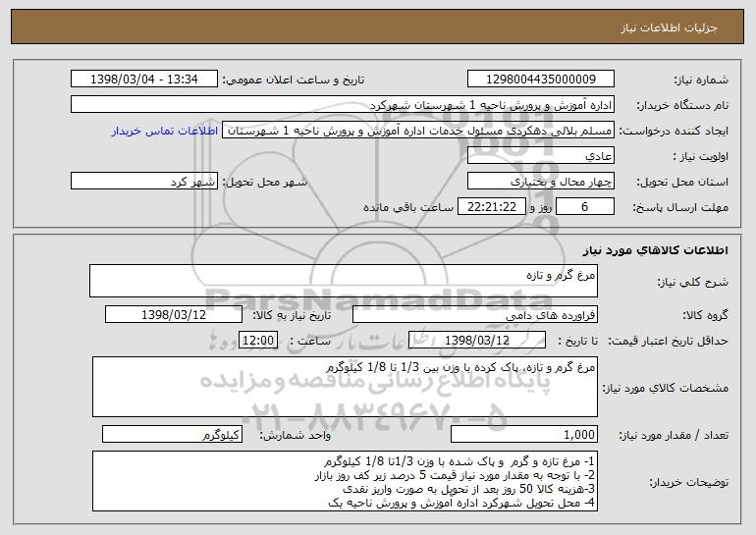Click the delivery city field شهر کرد
The width and height of the screenshot is (756, 535).
[x=144, y=182]
